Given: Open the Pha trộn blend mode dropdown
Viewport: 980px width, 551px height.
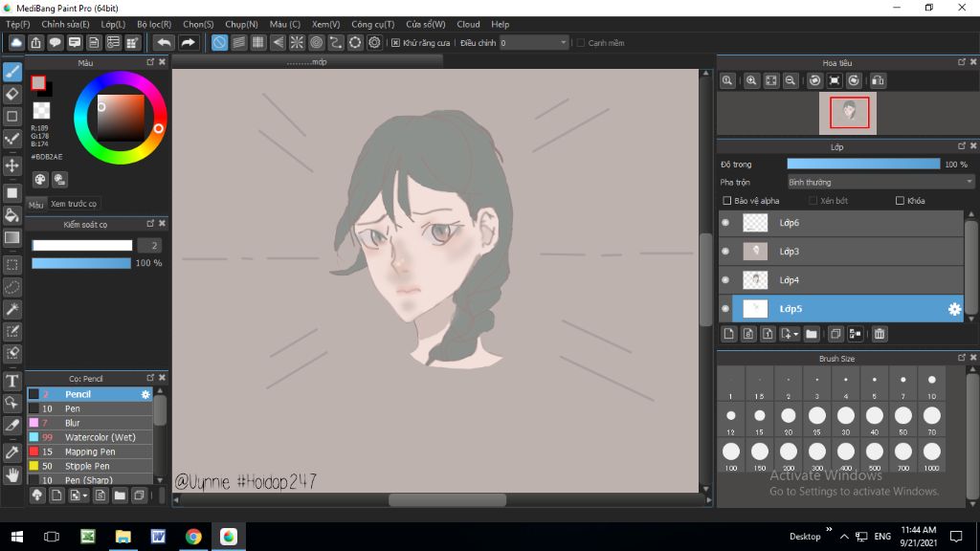Looking at the screenshot, I should point(880,183).
